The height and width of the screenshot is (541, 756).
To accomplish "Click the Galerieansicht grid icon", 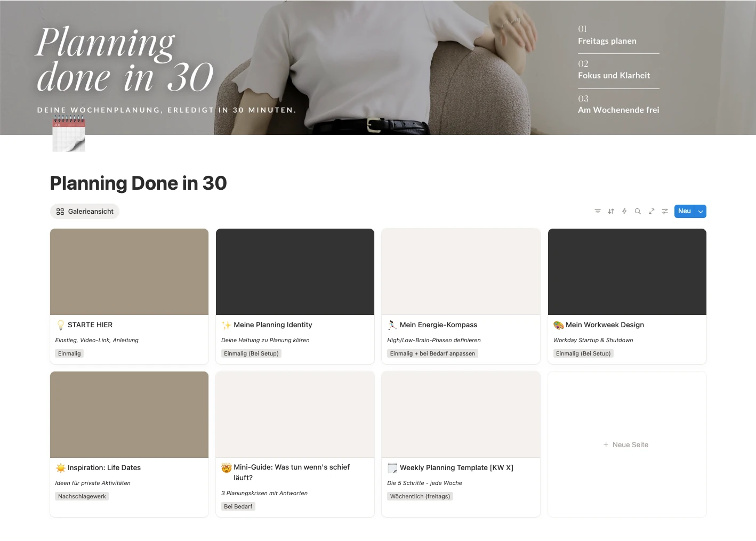I will pyautogui.click(x=60, y=212).
